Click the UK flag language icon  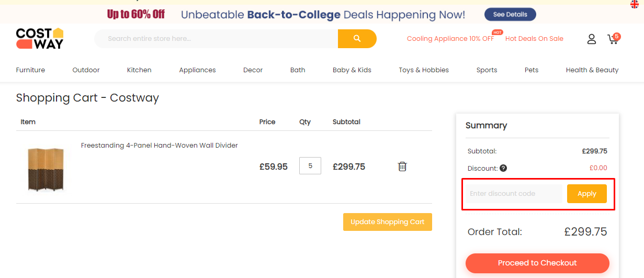point(635,4)
